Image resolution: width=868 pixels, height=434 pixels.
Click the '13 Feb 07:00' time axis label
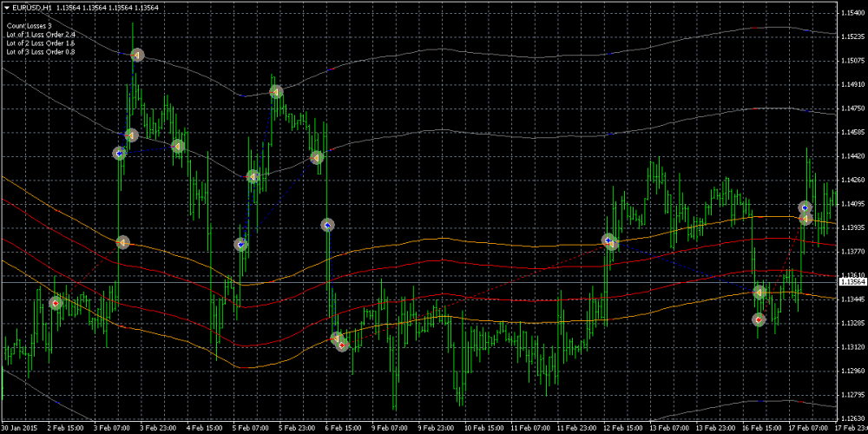[671, 429]
